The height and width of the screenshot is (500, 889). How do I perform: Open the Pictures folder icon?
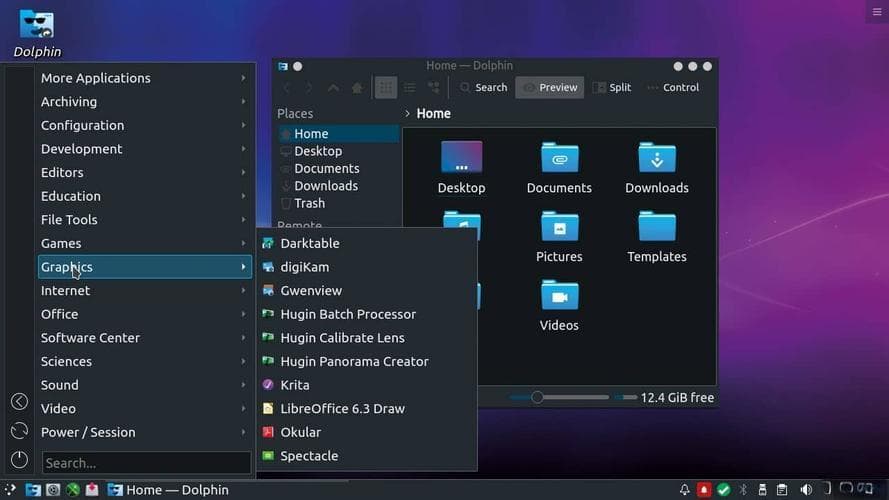pyautogui.click(x=559, y=236)
